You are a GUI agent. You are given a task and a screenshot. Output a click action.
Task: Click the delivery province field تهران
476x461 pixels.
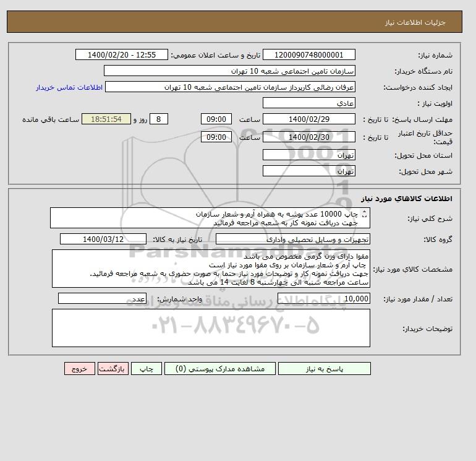[x=308, y=155]
